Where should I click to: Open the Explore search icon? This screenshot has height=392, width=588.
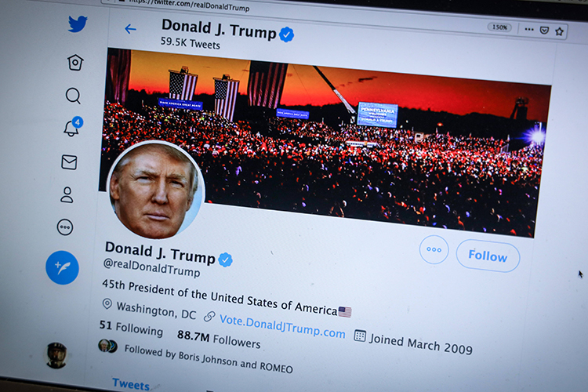(x=73, y=96)
